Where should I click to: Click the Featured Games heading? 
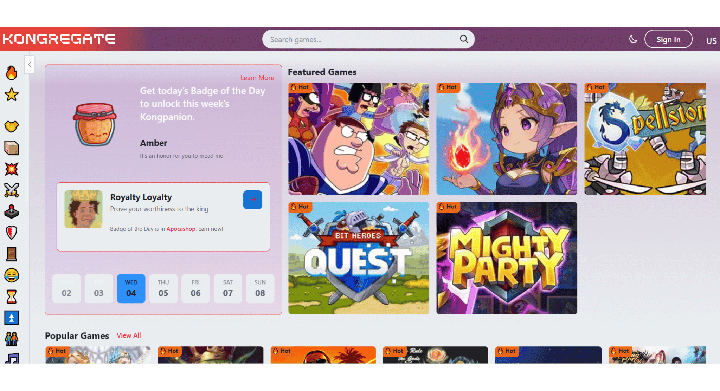pos(322,72)
